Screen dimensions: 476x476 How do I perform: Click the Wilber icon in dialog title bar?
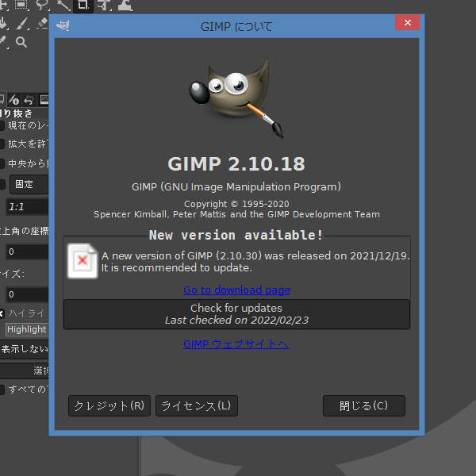pos(63,25)
